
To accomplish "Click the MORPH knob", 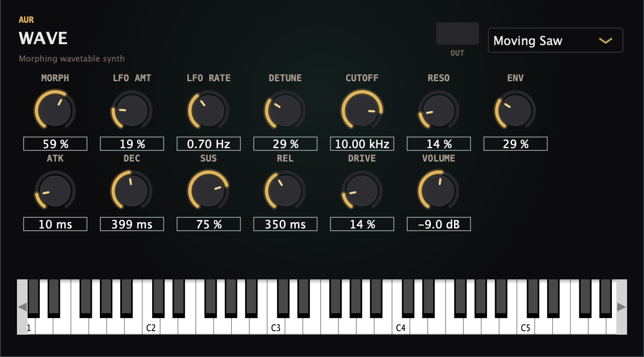I will click(55, 110).
